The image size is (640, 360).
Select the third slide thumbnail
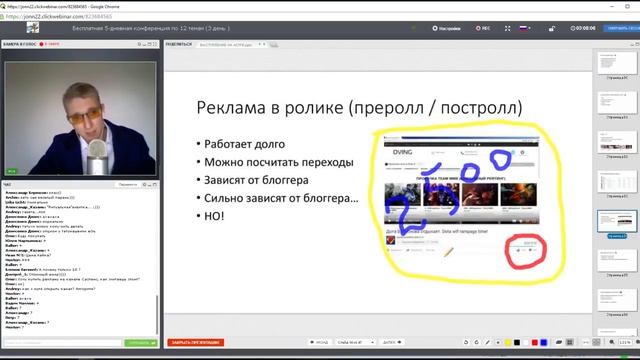point(617,142)
